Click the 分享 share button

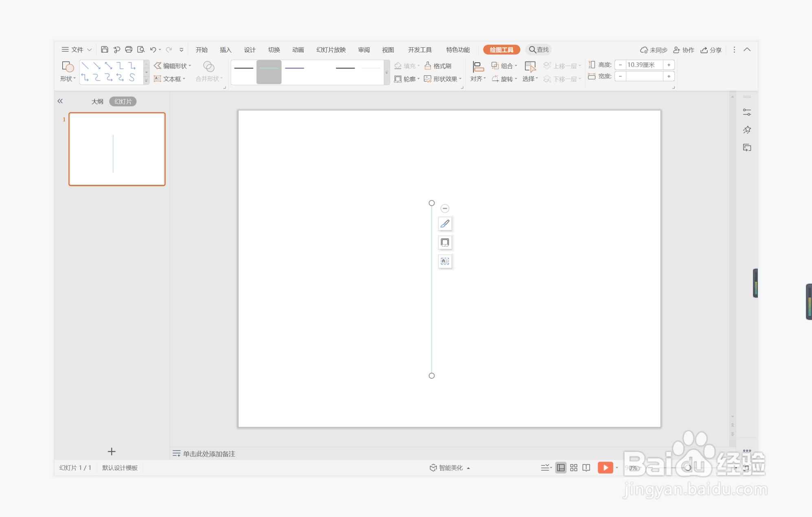click(711, 50)
